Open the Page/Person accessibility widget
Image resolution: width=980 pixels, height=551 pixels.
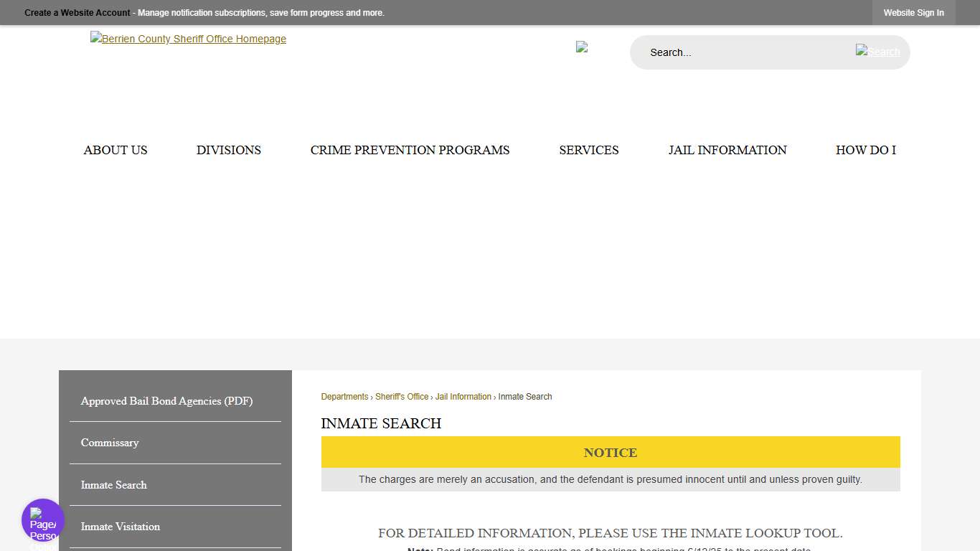point(42,519)
